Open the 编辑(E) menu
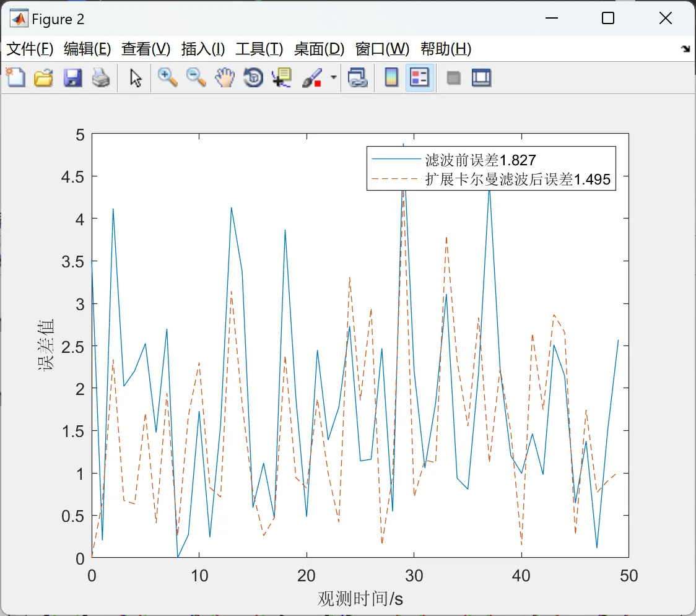Screen dimensions: 696x616 point(87,49)
